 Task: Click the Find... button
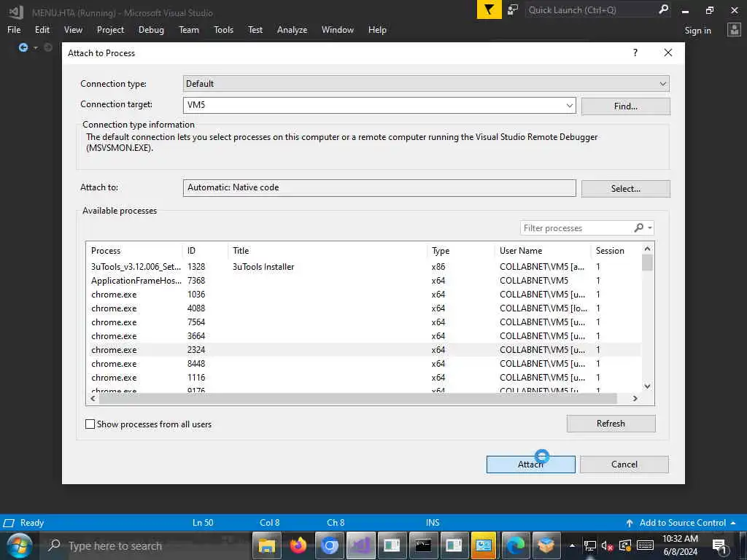[x=625, y=106]
